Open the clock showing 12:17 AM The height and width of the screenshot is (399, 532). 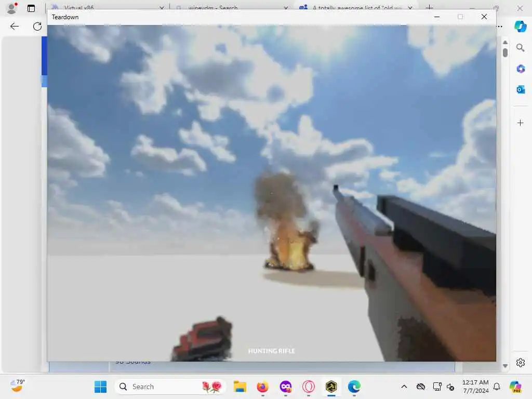pyautogui.click(x=475, y=387)
